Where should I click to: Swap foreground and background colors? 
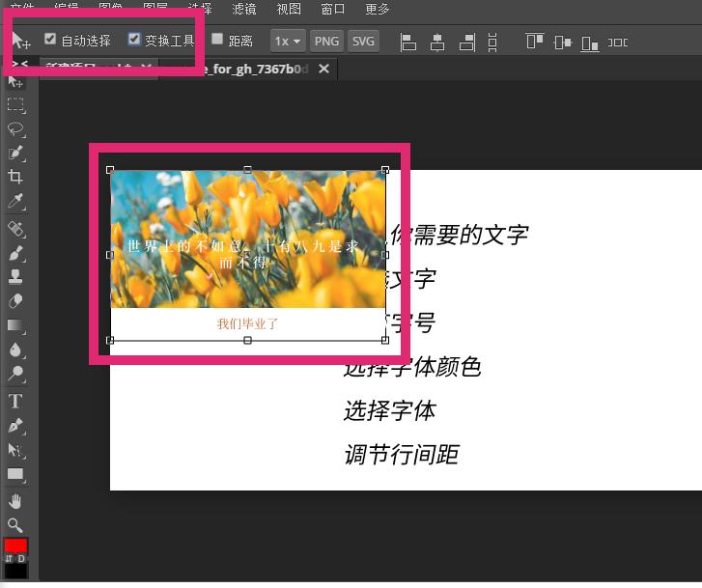(9, 558)
